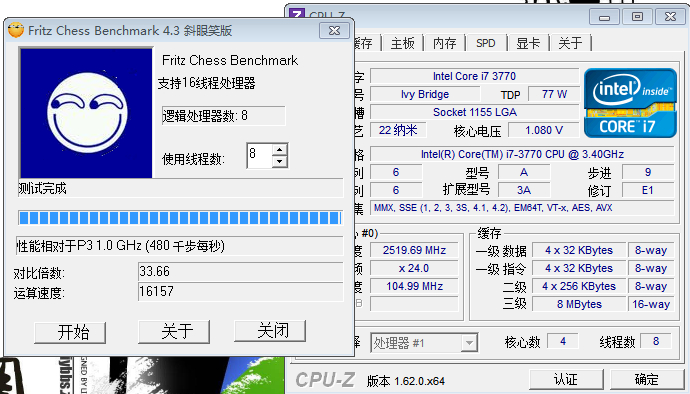Open the 显卡 tab

coord(528,43)
